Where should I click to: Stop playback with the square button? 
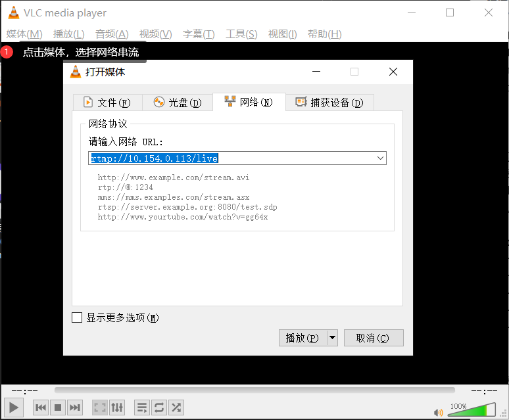58,408
